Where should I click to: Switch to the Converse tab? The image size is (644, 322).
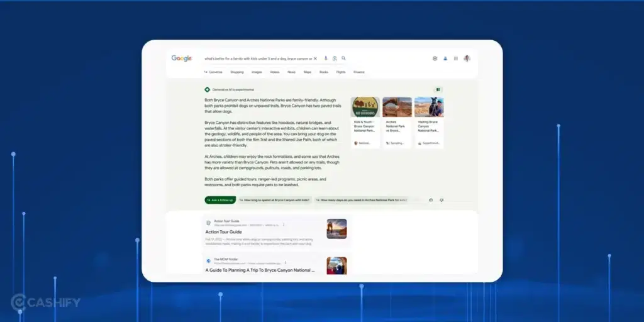coord(213,72)
